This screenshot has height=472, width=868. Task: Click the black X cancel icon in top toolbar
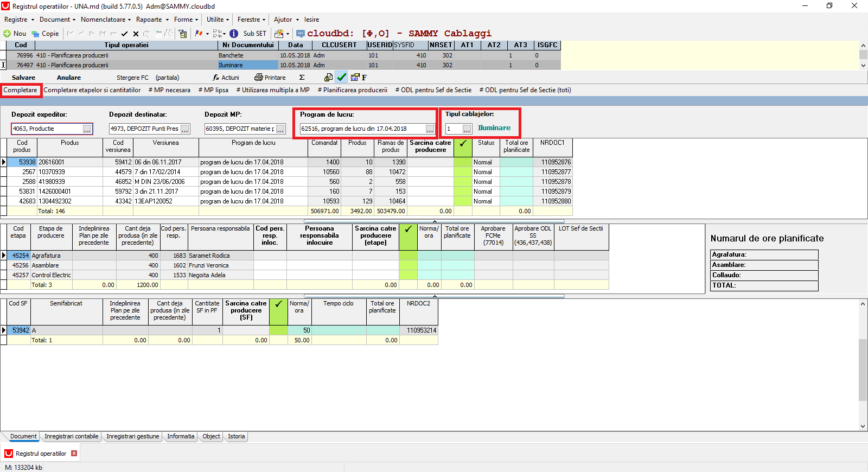136,34
